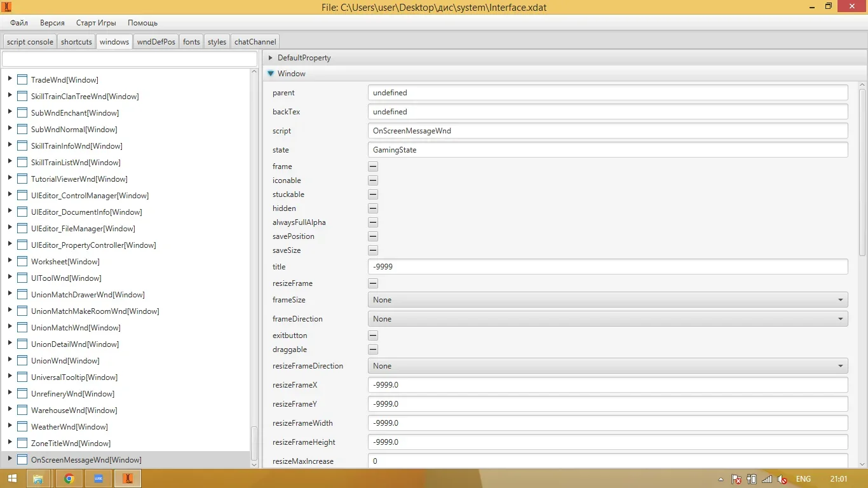Open File Explorer in the taskbar
Viewport: 868px width, 488px height.
click(x=38, y=478)
